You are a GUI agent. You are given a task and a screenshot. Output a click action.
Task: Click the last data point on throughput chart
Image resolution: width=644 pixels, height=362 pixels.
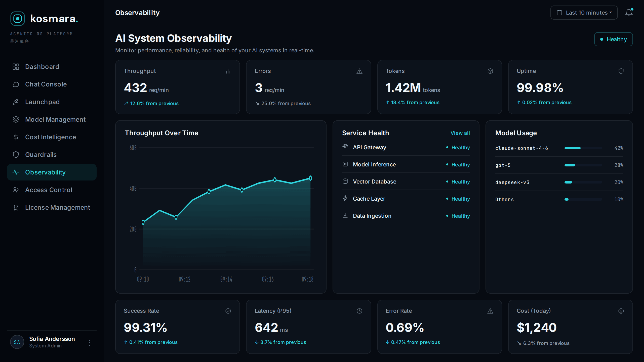(310, 178)
